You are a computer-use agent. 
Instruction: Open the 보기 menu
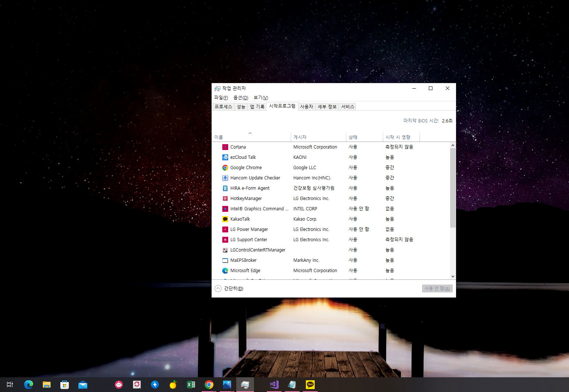[x=261, y=97]
